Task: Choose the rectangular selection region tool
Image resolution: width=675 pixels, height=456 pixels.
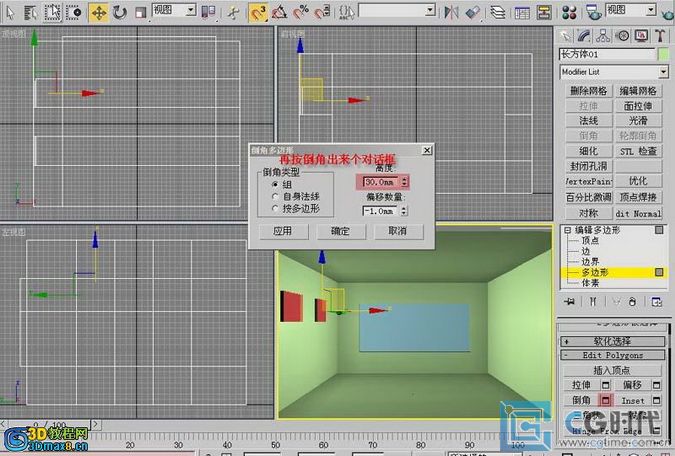Action: click(53, 13)
